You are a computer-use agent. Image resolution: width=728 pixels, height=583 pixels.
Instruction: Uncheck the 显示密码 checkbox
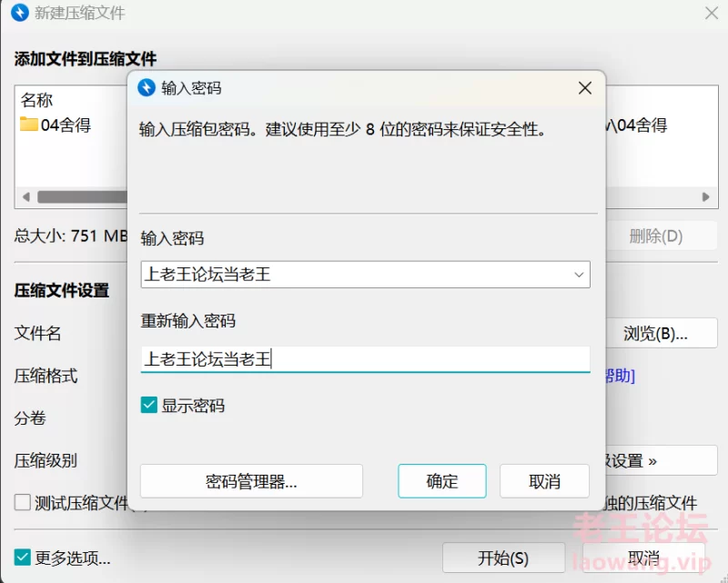[149, 406]
